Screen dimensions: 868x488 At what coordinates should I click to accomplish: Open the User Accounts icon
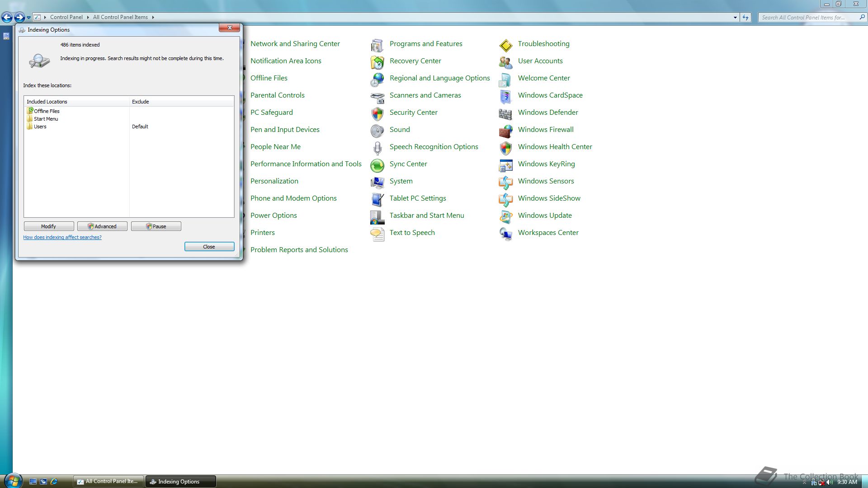(x=505, y=62)
